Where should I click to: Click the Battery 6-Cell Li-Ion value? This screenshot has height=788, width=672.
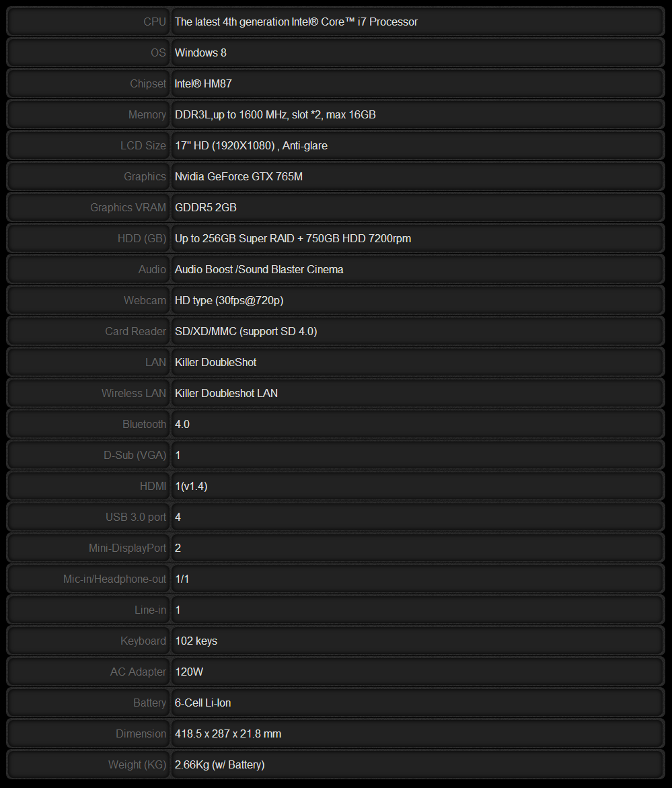(x=202, y=703)
